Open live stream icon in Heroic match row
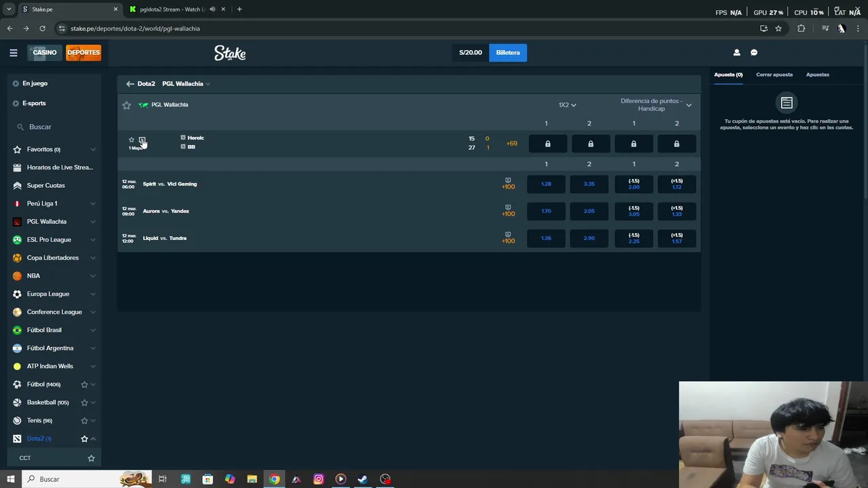The height and width of the screenshot is (488, 868). tap(142, 140)
